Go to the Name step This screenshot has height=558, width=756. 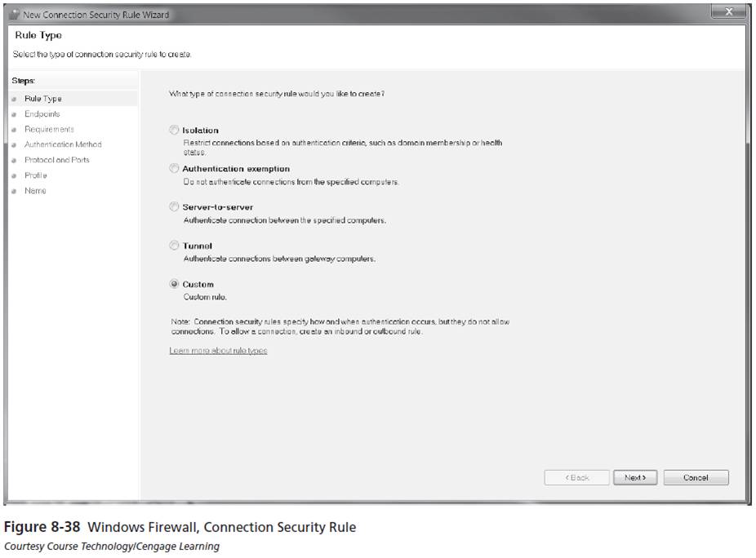[35, 190]
